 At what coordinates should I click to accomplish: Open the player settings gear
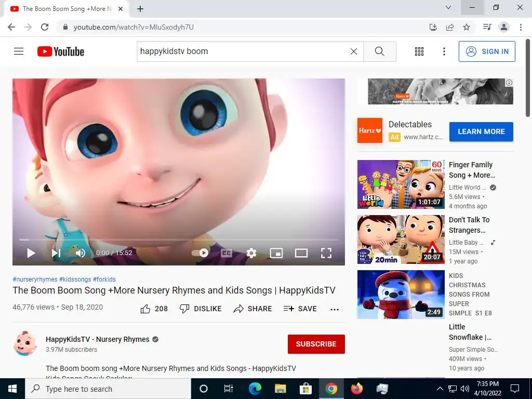click(x=251, y=253)
